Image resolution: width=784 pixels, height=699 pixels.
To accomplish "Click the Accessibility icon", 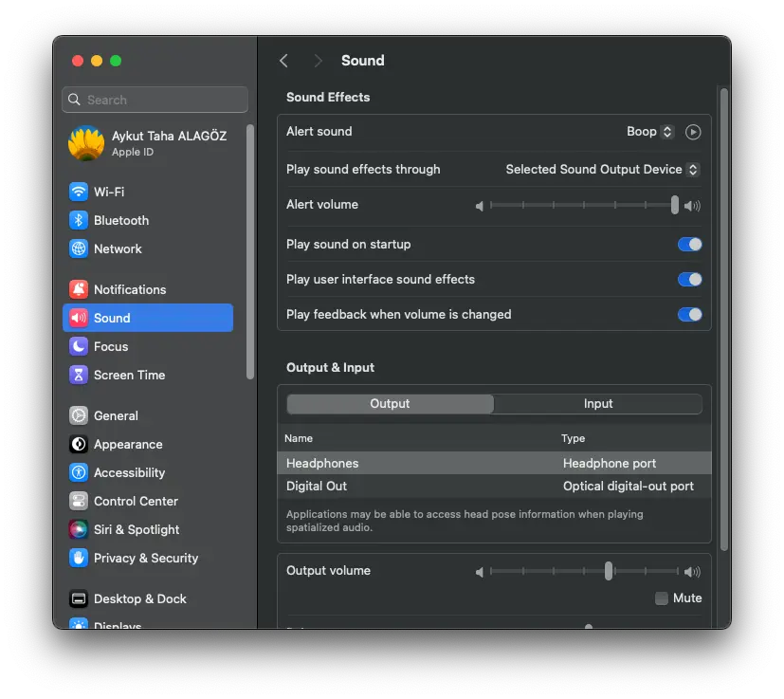I will (x=79, y=472).
